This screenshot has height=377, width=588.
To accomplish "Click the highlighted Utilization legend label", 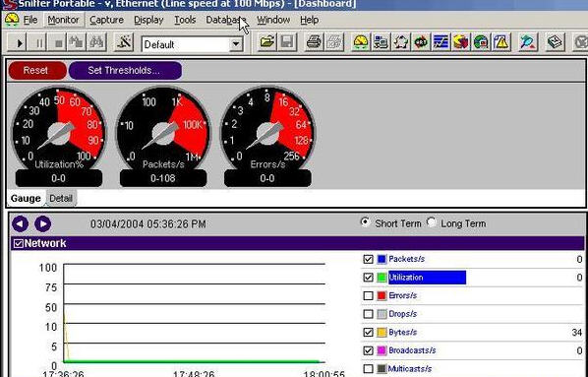I will 427,278.
